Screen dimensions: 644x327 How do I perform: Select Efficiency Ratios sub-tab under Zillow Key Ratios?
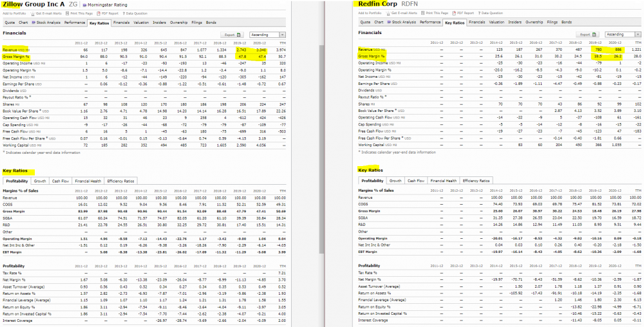pos(120,181)
